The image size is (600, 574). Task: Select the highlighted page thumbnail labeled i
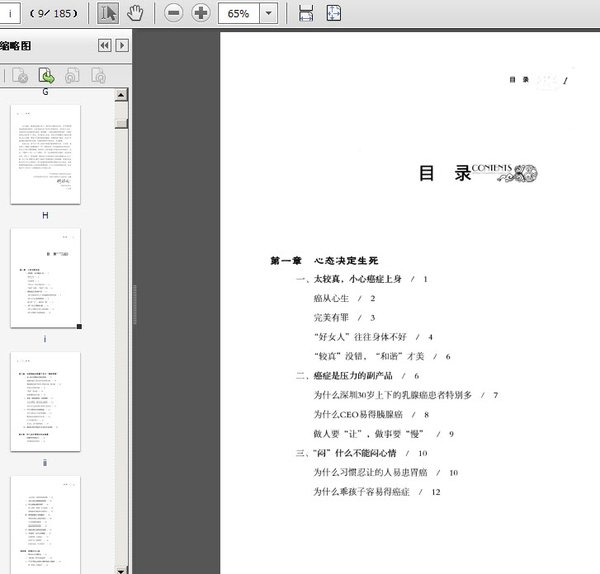(x=45, y=277)
